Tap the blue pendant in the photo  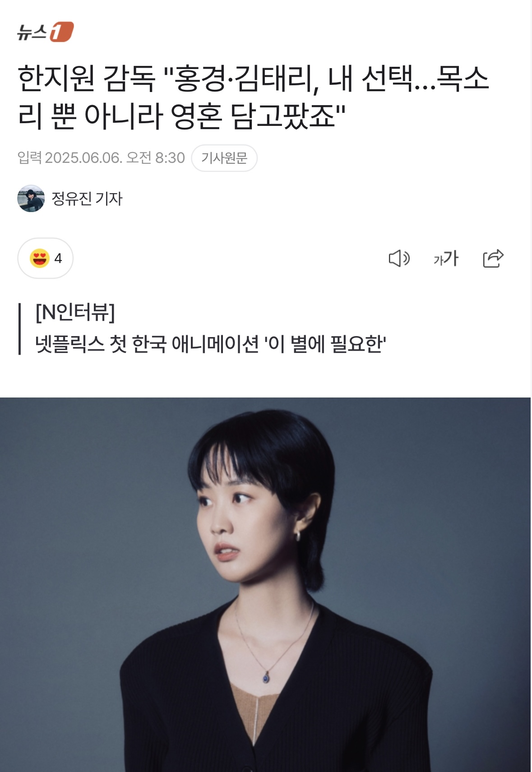pyautogui.click(x=267, y=677)
